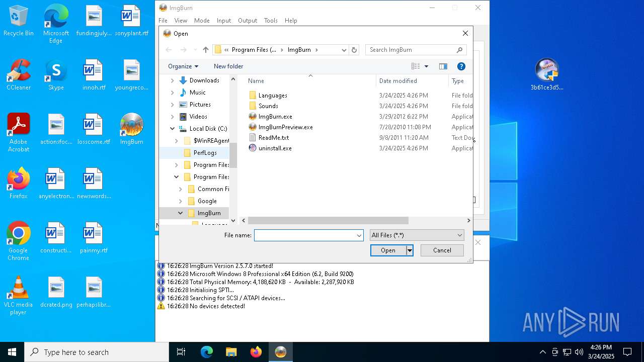Open Task View on taskbar

pyautogui.click(x=181, y=352)
